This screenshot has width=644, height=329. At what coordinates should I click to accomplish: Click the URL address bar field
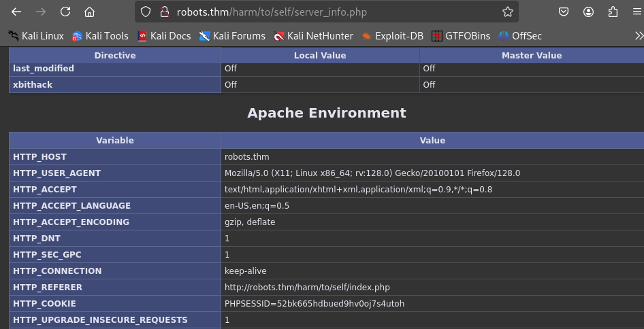click(x=327, y=12)
